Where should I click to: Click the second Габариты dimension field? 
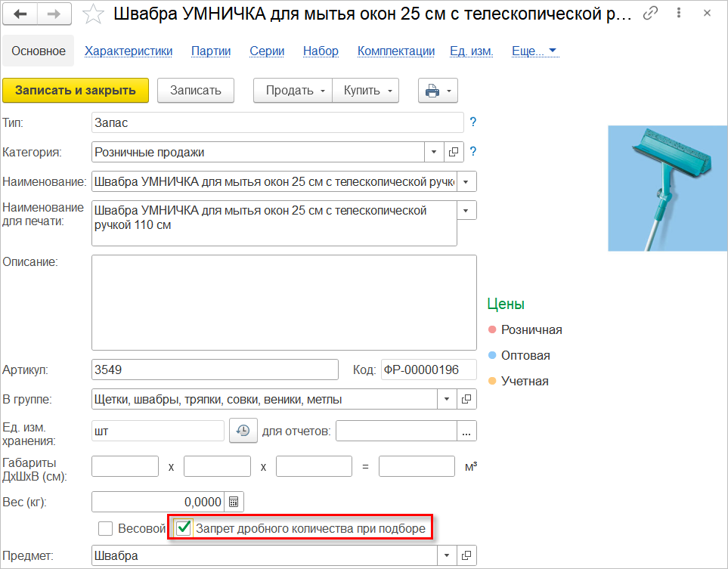[x=217, y=466]
